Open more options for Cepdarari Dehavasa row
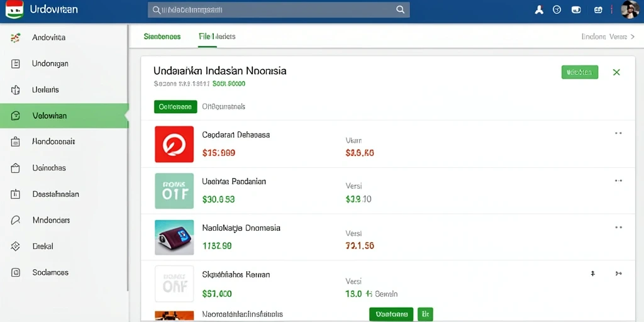This screenshot has height=322, width=644. tap(618, 133)
